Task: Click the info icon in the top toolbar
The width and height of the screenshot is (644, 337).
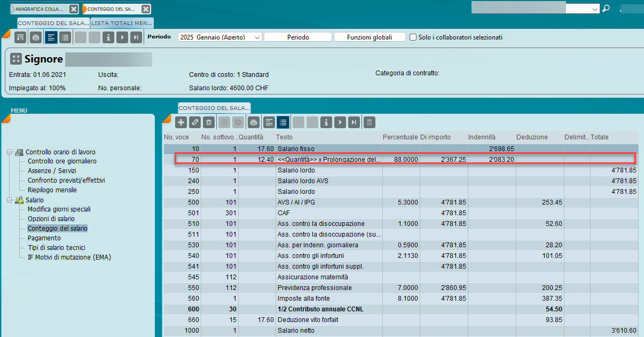Action: click(108, 37)
